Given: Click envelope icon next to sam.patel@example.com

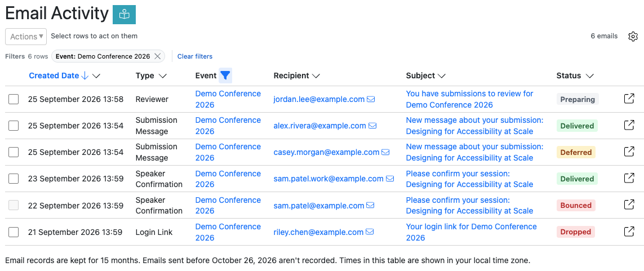Looking at the screenshot, I should (370, 205).
